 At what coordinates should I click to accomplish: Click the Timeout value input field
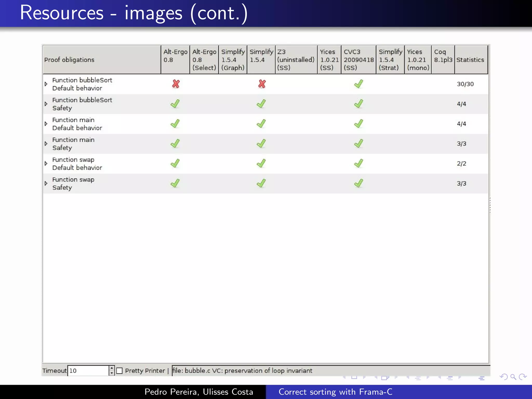[88, 370]
